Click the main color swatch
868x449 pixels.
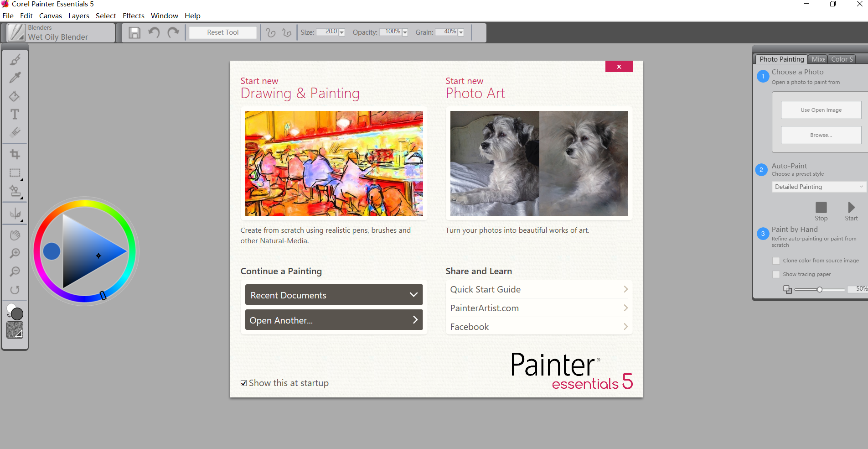click(17, 314)
